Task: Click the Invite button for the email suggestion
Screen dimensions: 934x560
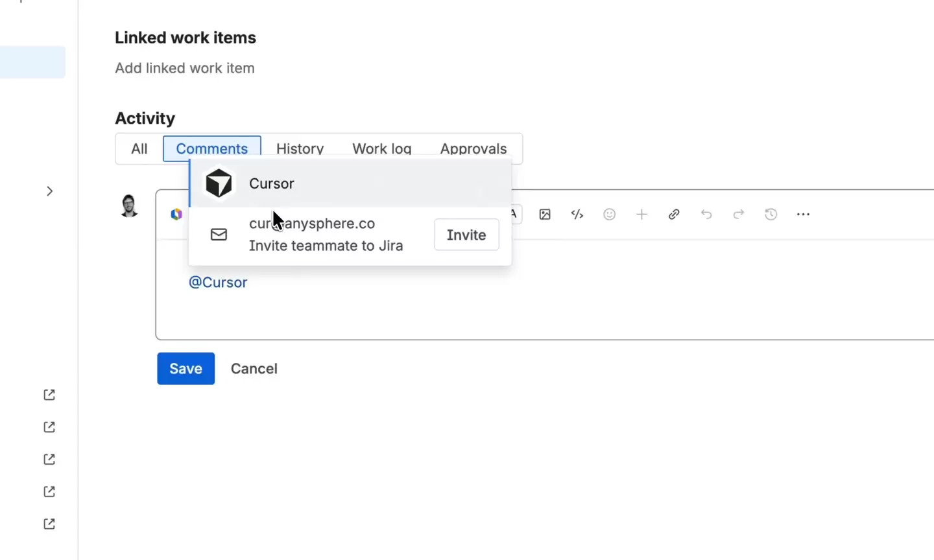Action: (x=466, y=235)
